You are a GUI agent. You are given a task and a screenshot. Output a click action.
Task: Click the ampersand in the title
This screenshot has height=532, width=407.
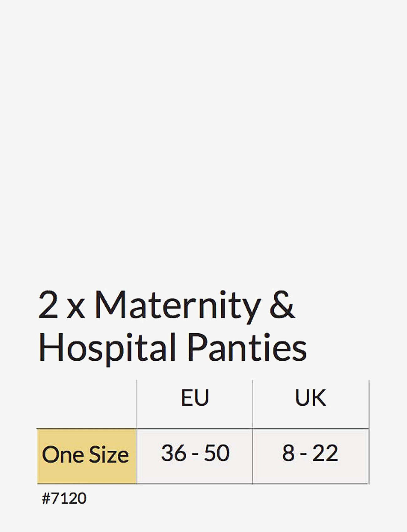(282, 305)
